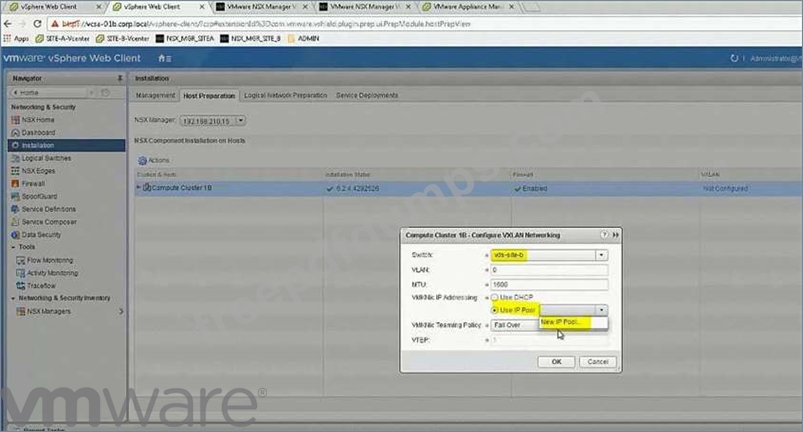Open the help icon in VXLAN dialog
The image size is (803, 432).
point(604,235)
